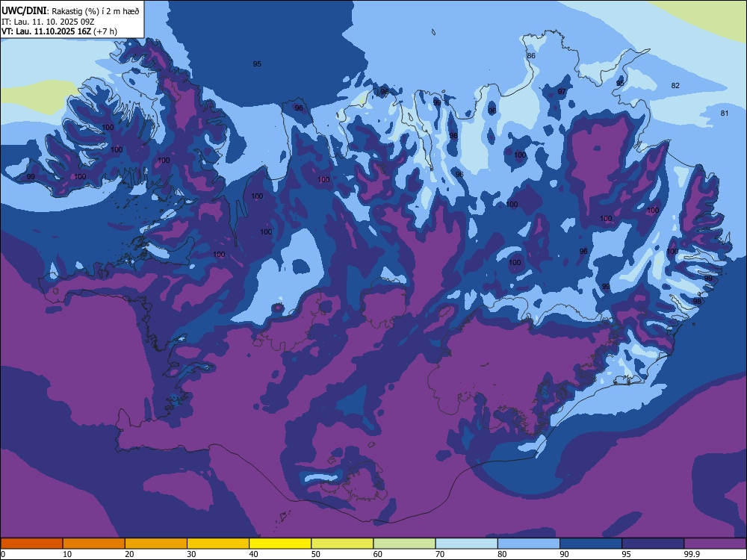Click the legend scale label '60'
Viewport: 747px width, 560px height.
click(x=378, y=554)
